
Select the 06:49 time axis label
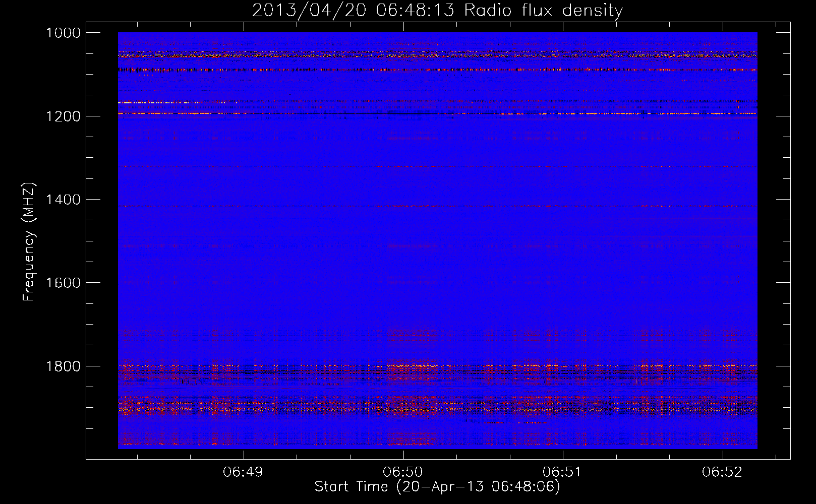click(x=244, y=472)
